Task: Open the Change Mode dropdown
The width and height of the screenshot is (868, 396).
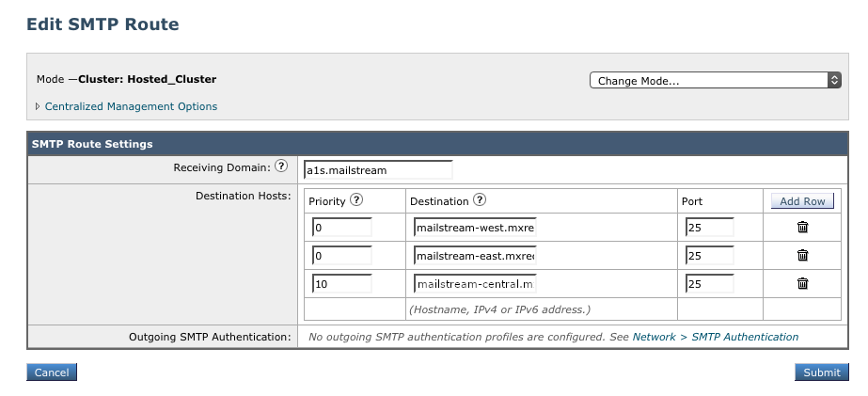Action: [x=715, y=80]
